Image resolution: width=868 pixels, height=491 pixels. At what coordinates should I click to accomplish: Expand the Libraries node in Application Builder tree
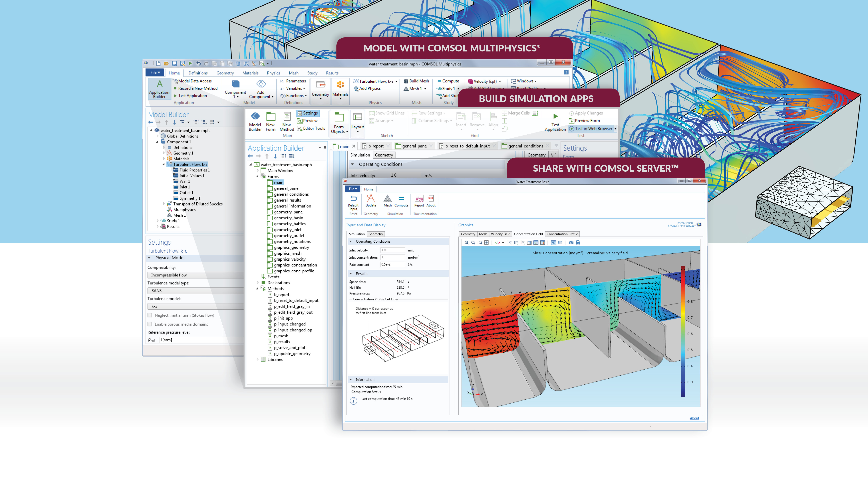258,360
